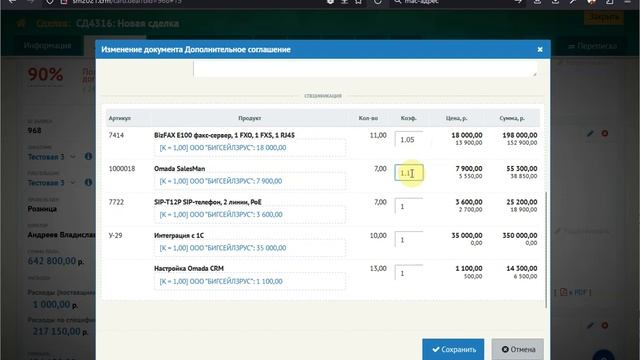Expand second Тестовая 3 dropdown chevron

[73, 182]
